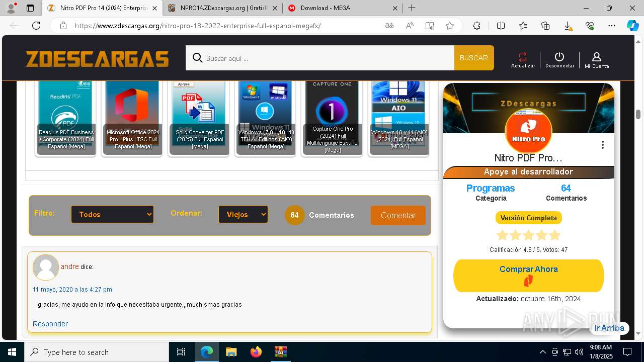Open the Copilot icon

(632, 26)
